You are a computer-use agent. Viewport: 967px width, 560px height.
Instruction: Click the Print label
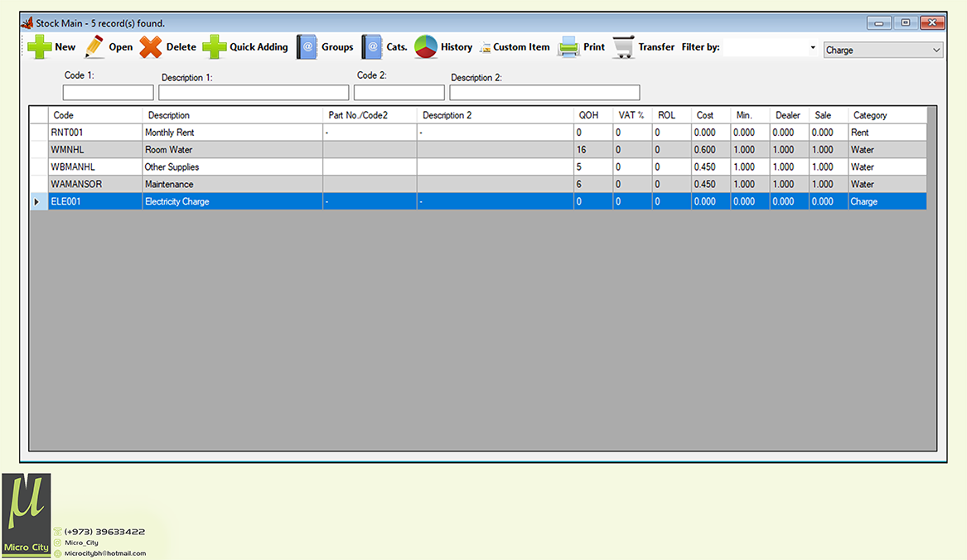(594, 47)
